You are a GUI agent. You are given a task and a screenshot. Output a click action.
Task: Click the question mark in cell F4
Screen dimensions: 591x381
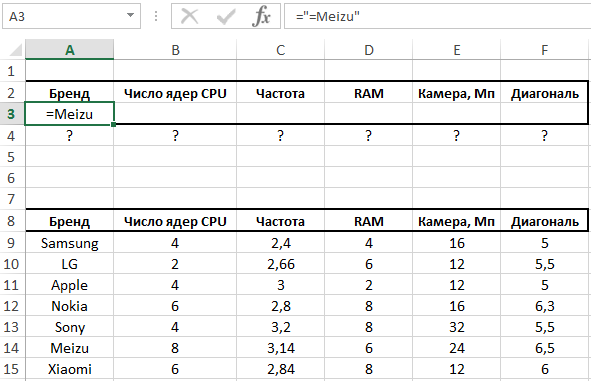545,135
